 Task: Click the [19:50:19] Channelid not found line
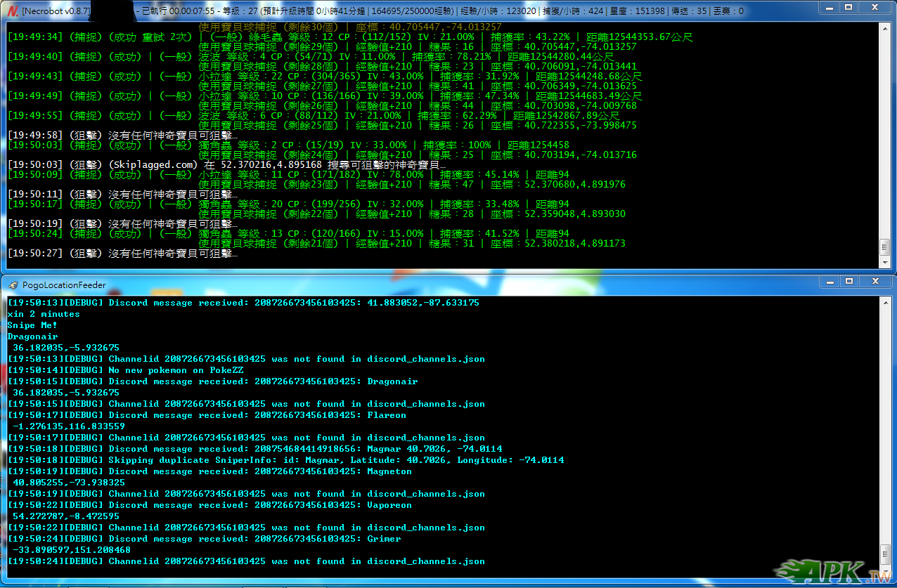[246, 494]
